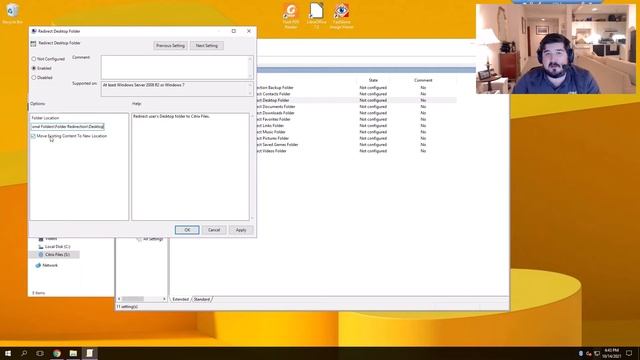Click the Folder Location text field

[x=68, y=127]
